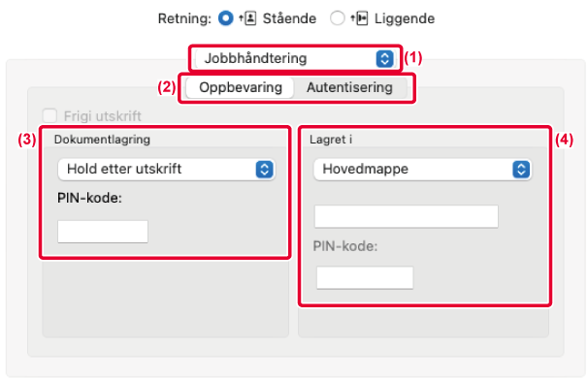Switch to the Oppbevaring tab

point(241,87)
